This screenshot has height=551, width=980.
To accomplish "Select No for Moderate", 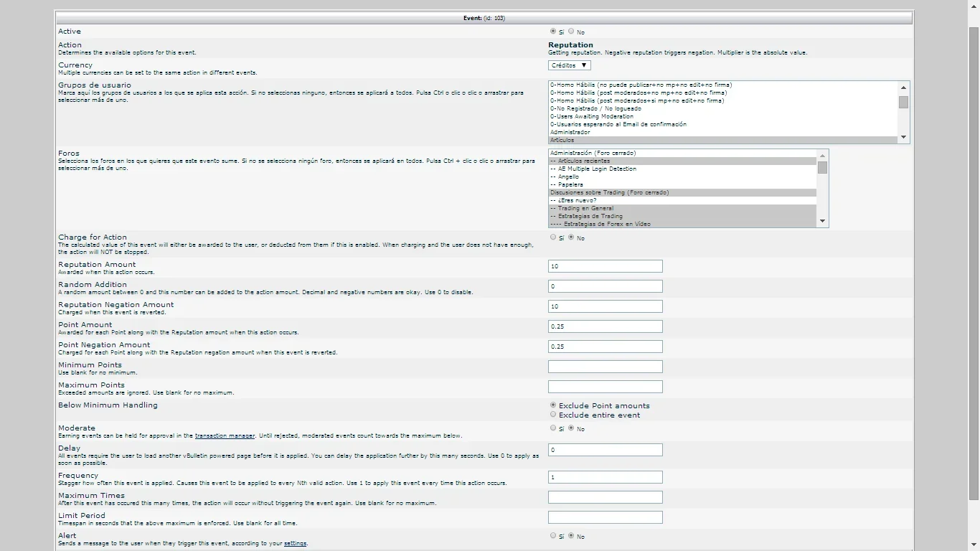I will pos(571,428).
